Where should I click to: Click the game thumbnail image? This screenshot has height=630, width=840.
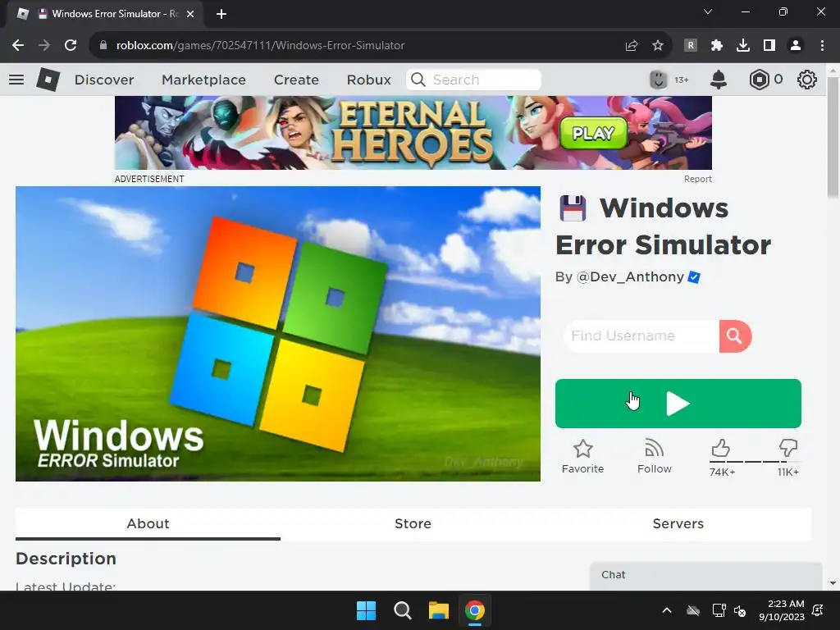[278, 334]
